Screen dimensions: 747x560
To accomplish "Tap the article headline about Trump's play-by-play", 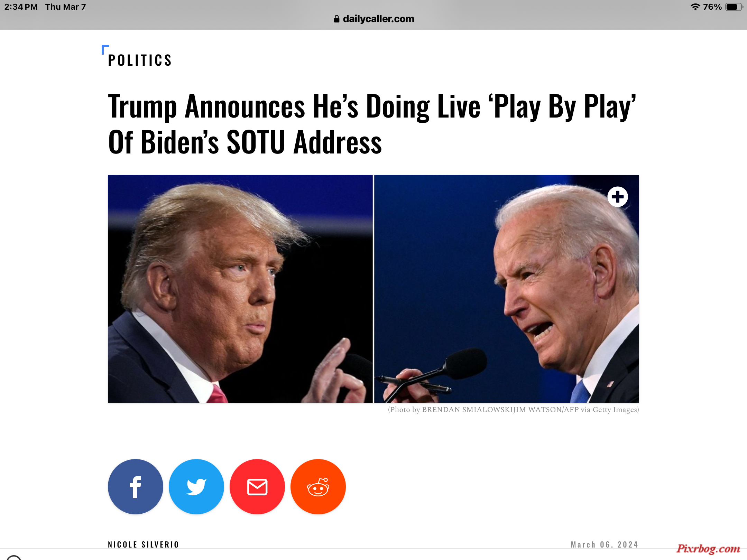I will tap(372, 124).
